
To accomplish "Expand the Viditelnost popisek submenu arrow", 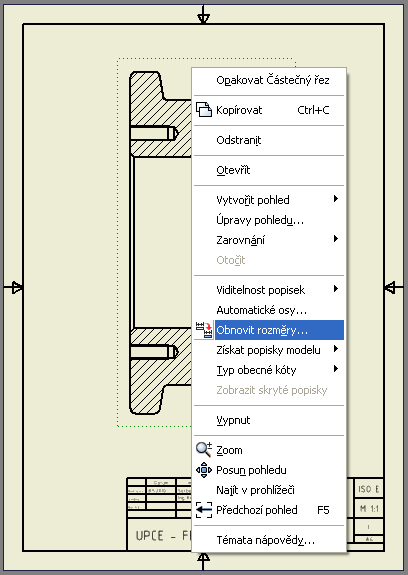I will tap(336, 289).
